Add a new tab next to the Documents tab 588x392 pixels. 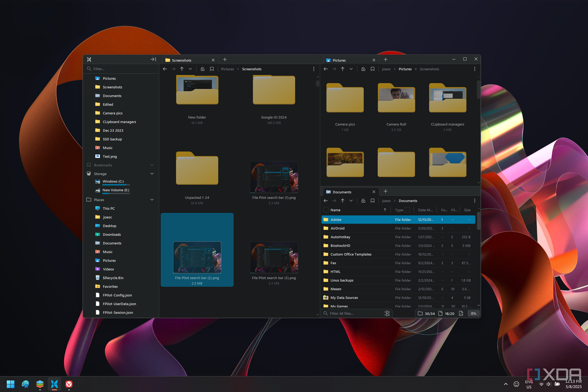click(386, 191)
